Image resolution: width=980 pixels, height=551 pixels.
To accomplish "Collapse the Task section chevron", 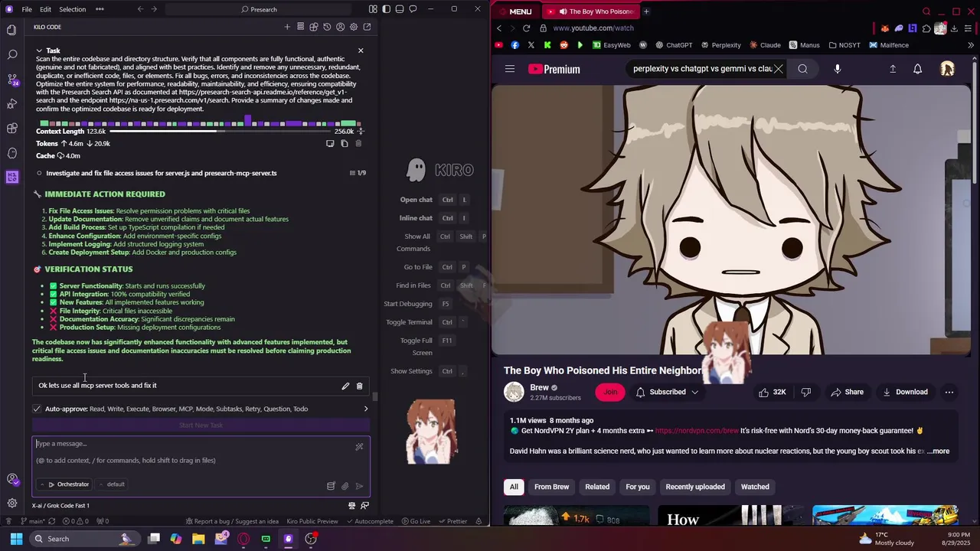I will pyautogui.click(x=39, y=51).
